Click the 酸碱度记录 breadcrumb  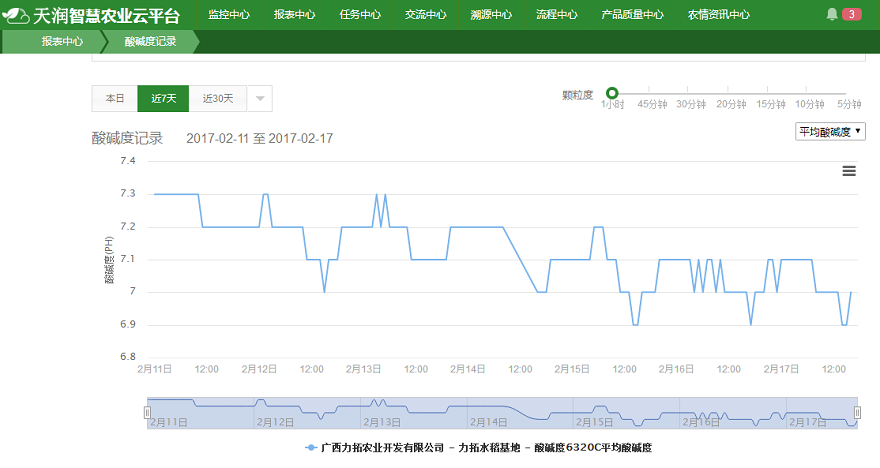(x=150, y=42)
